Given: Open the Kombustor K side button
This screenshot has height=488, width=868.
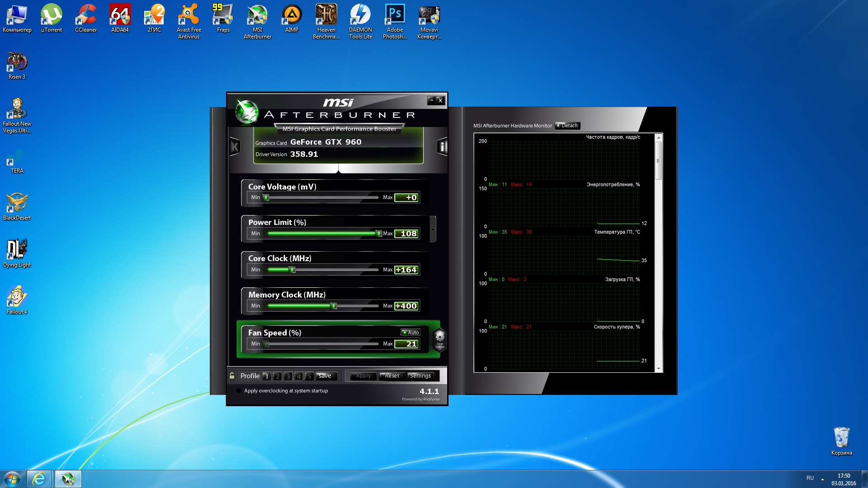Looking at the screenshot, I should pyautogui.click(x=235, y=147).
